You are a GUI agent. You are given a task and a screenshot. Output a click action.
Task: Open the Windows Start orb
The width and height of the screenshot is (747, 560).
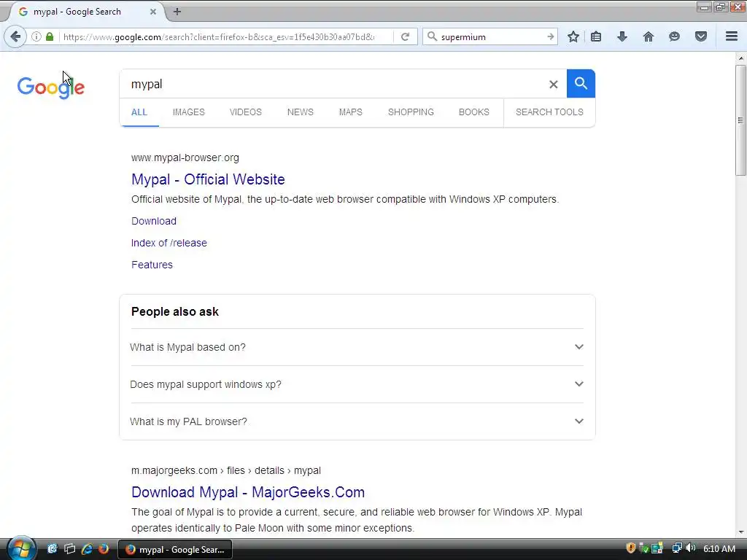click(21, 548)
